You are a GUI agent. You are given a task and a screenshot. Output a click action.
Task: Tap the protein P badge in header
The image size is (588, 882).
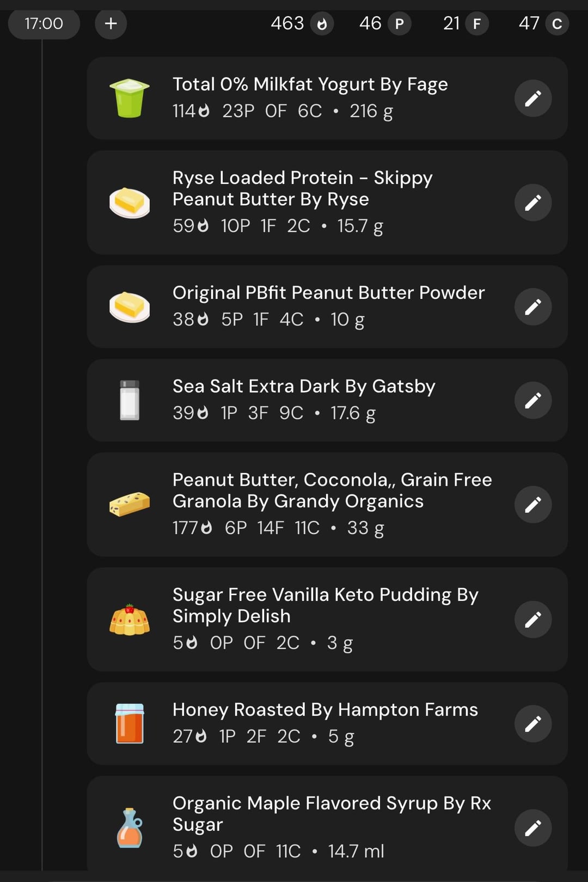[x=400, y=24]
